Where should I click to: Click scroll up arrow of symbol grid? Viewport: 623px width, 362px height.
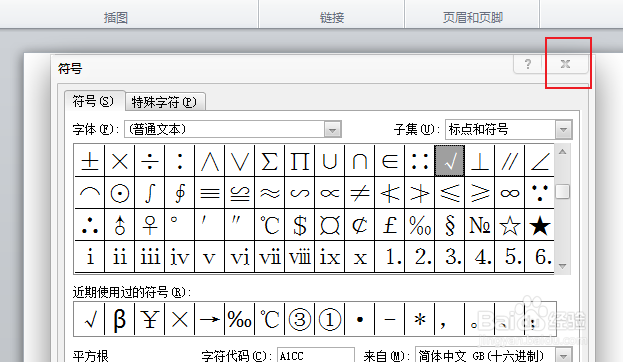pyautogui.click(x=562, y=151)
